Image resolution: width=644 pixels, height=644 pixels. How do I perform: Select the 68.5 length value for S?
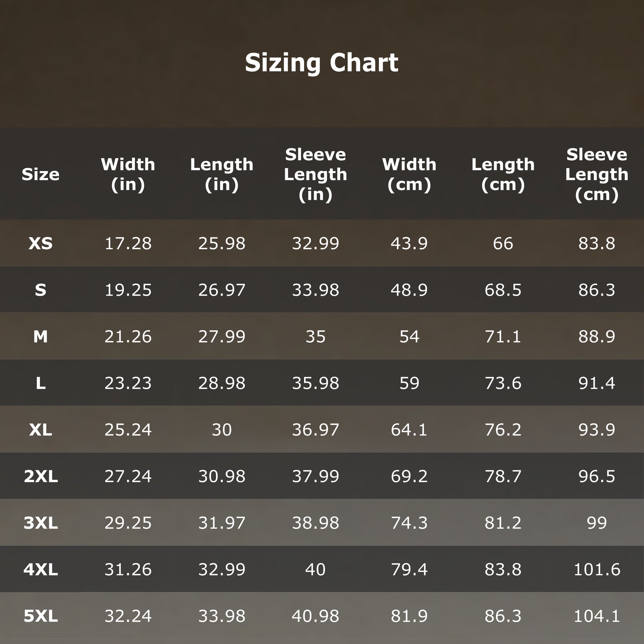pyautogui.click(x=503, y=290)
